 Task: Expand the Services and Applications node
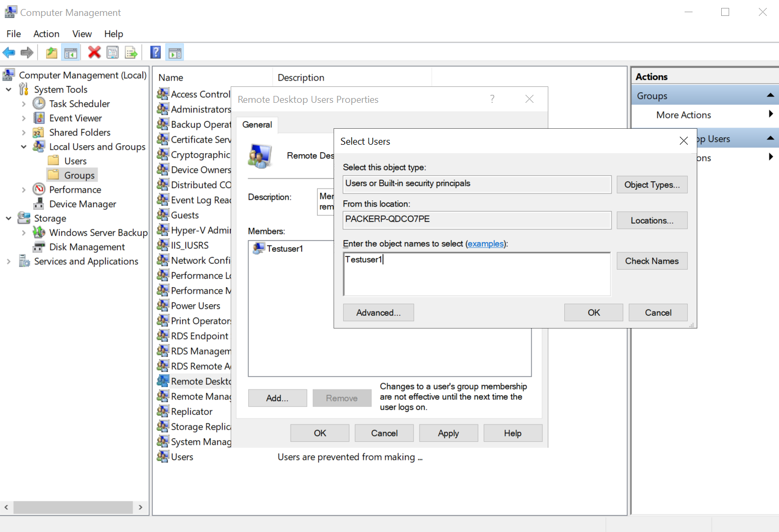pyautogui.click(x=8, y=261)
